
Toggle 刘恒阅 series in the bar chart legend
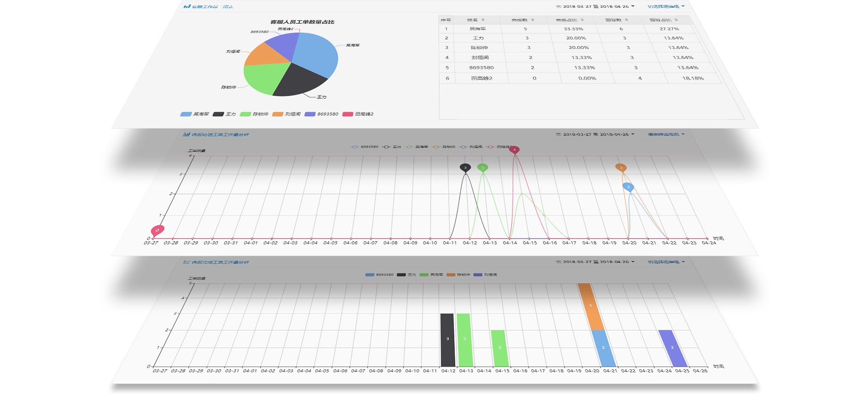[x=485, y=275]
